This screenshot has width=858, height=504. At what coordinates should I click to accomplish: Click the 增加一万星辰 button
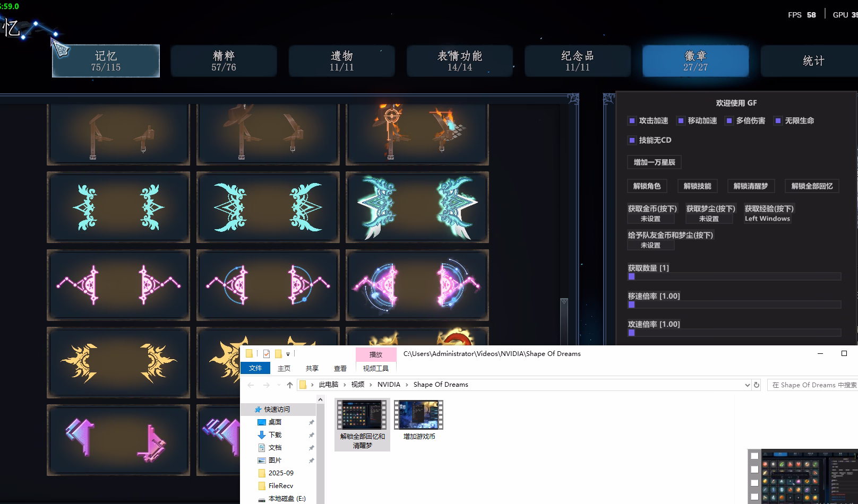point(654,162)
